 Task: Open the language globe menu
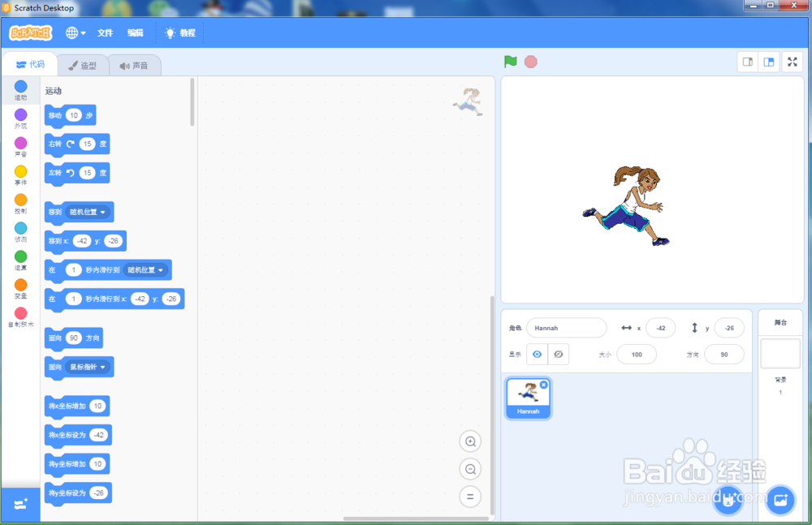(75, 33)
